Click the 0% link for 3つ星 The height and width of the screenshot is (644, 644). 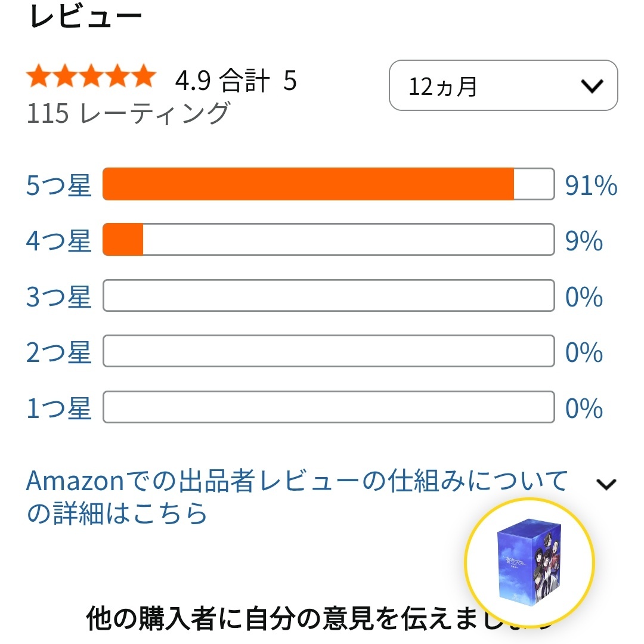click(x=584, y=297)
